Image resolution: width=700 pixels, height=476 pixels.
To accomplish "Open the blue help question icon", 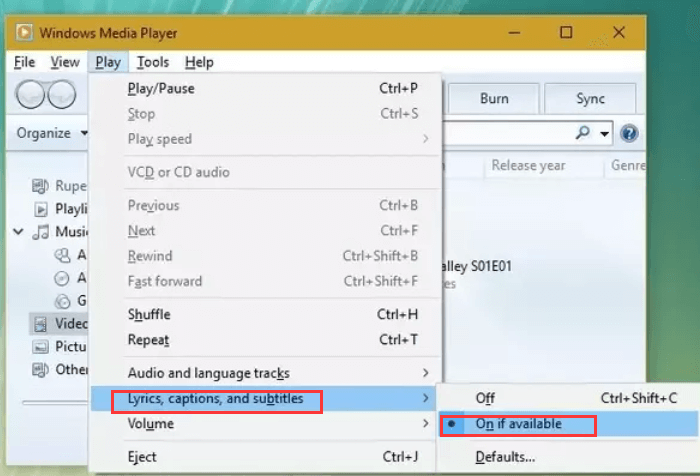I will 629,133.
